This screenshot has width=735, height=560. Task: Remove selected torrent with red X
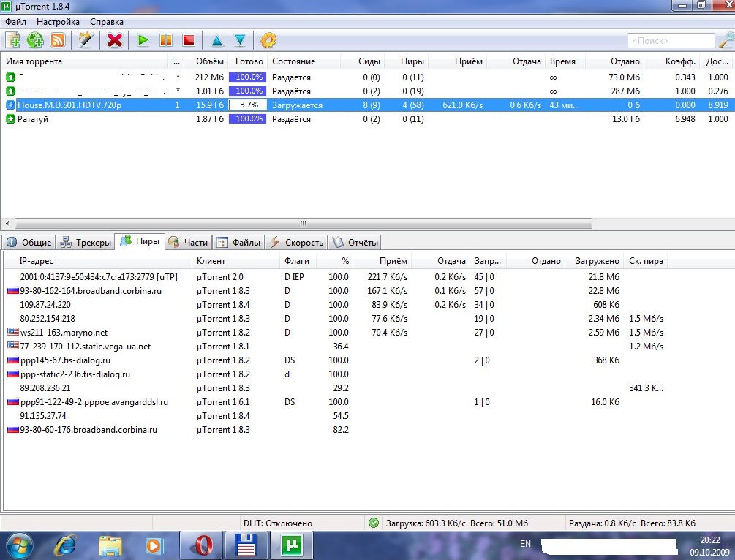point(115,40)
